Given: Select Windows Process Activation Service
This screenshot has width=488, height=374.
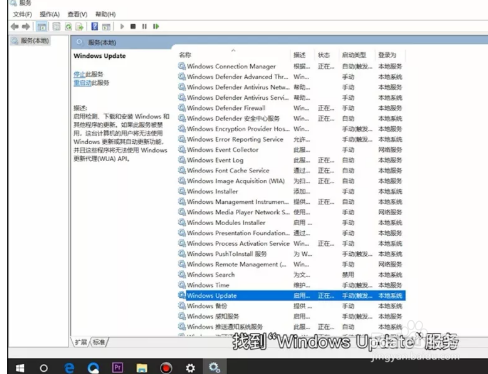Looking at the screenshot, I should (x=291, y=243).
